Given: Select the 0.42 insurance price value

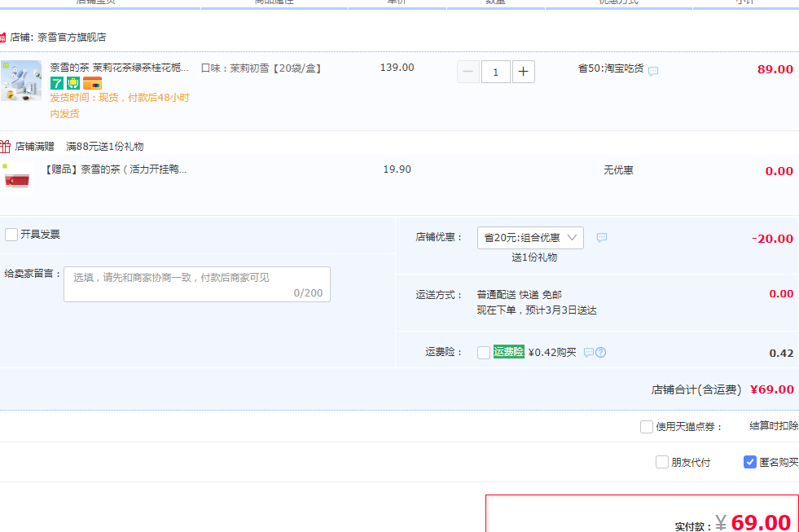Looking at the screenshot, I should 781,353.
